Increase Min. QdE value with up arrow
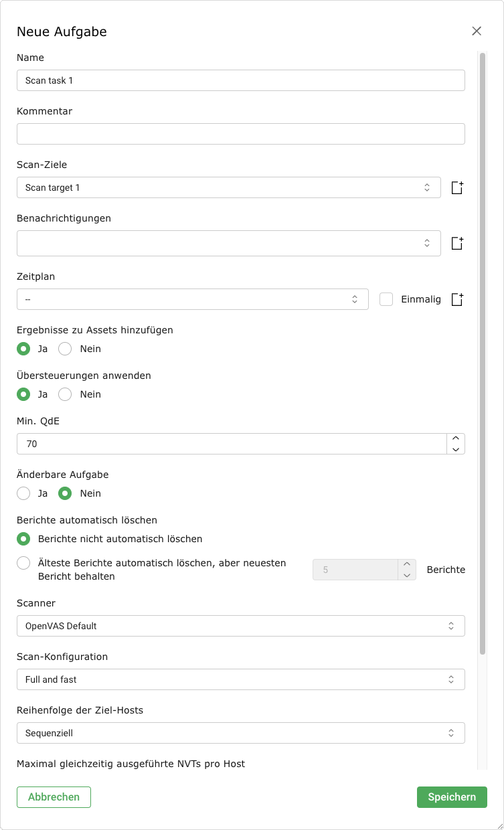The width and height of the screenshot is (504, 830). coord(456,438)
